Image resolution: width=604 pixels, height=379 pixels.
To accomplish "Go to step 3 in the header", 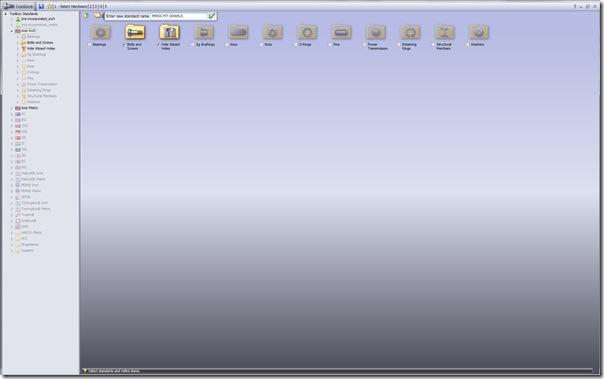I will tap(96, 7).
